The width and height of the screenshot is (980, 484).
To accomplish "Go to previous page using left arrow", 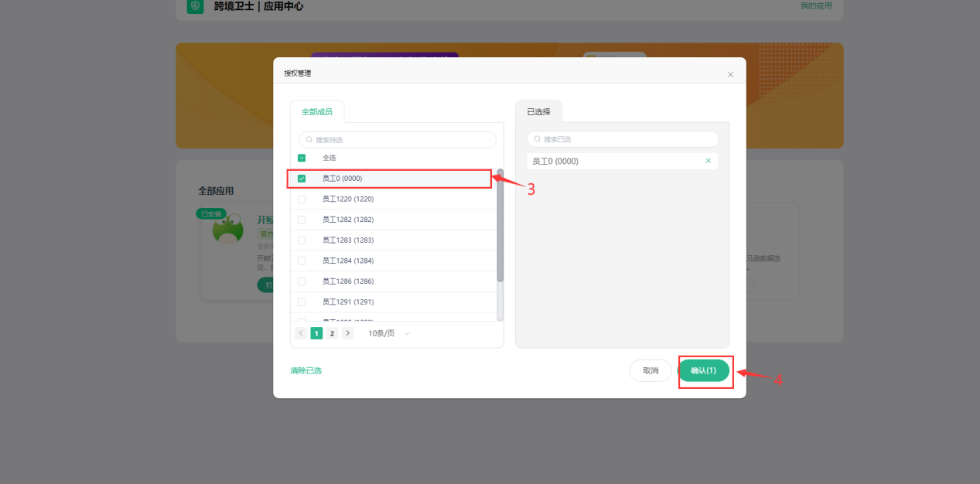I will tap(301, 333).
